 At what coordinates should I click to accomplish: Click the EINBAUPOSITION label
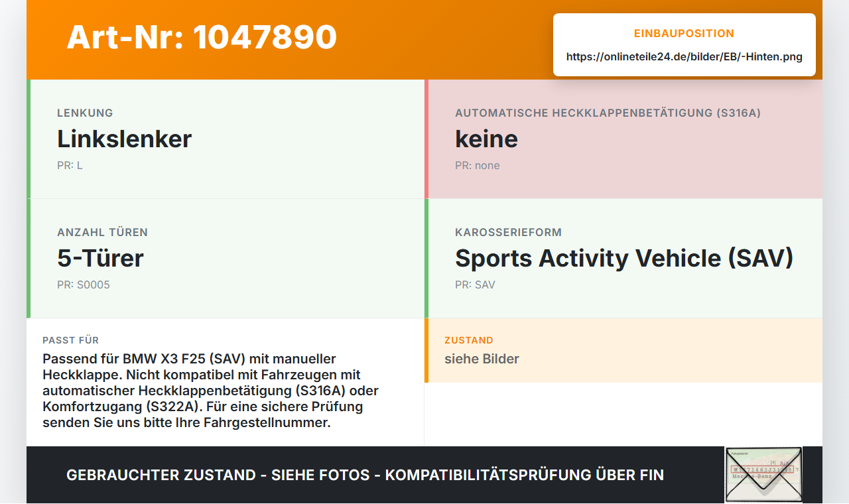click(684, 33)
